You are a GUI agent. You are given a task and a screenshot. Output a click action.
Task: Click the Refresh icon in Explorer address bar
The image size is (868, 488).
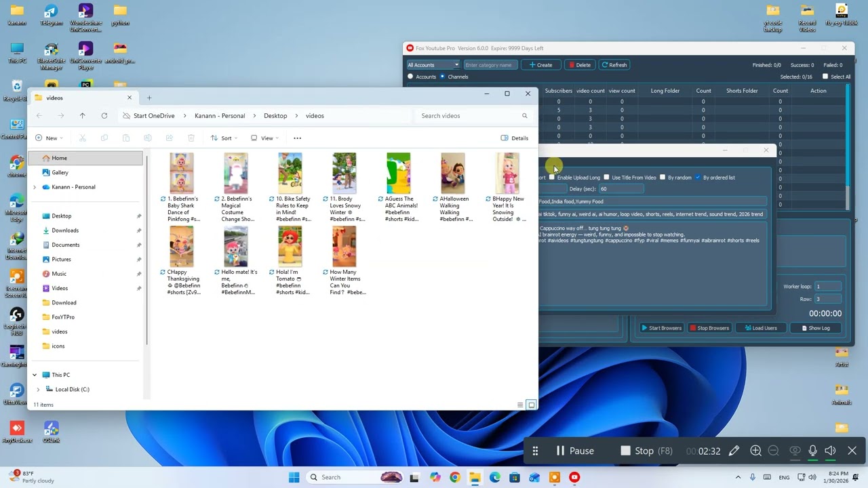pyautogui.click(x=104, y=116)
